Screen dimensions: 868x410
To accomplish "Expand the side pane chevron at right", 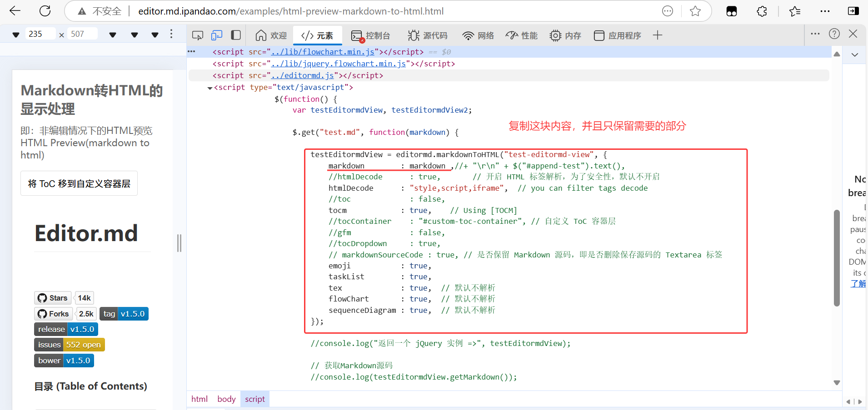I will click(x=855, y=55).
